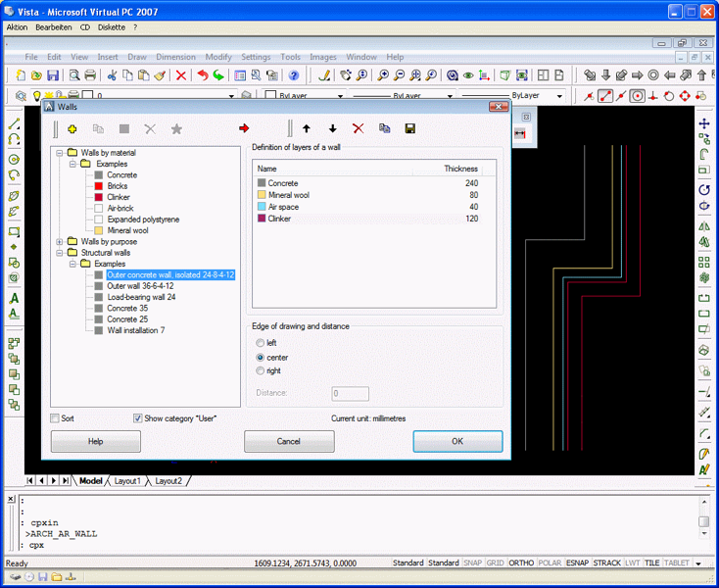The width and height of the screenshot is (719, 588).
Task: Open the ByLayer lineweight dropdown
Action: click(x=559, y=96)
